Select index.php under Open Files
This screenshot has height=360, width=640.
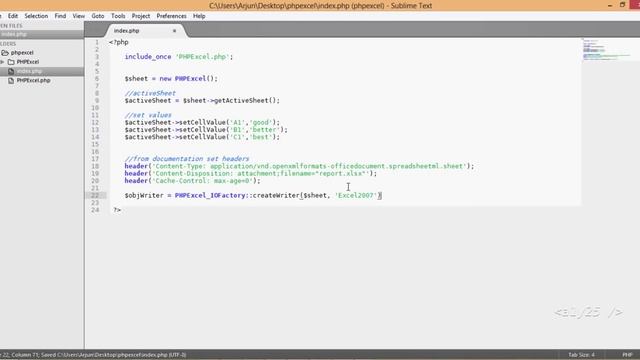(x=14, y=34)
